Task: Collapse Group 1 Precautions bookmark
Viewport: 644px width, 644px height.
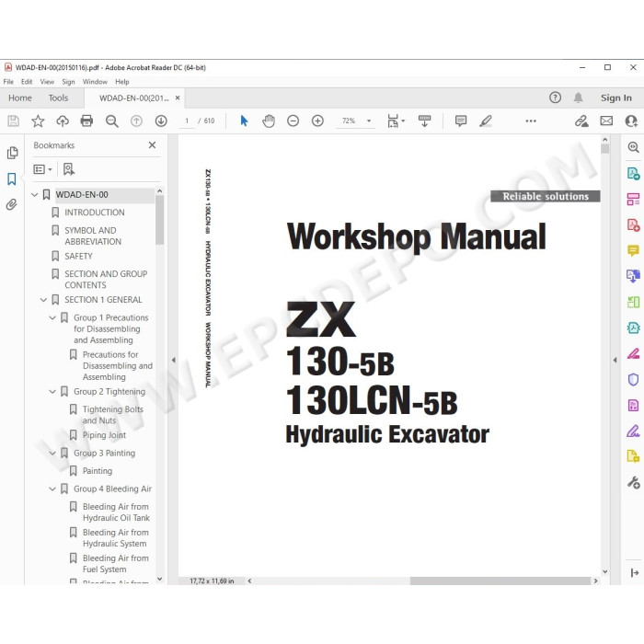Action: [x=52, y=318]
